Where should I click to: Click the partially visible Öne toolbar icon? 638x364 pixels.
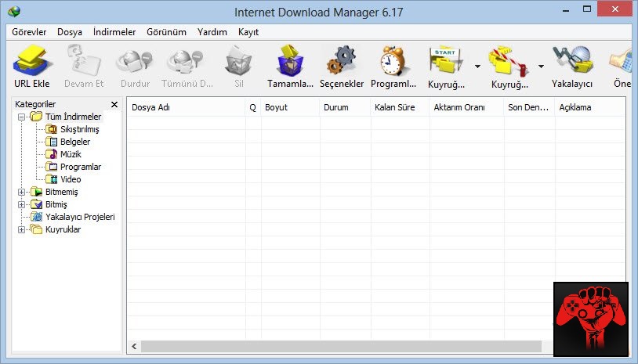(622, 61)
